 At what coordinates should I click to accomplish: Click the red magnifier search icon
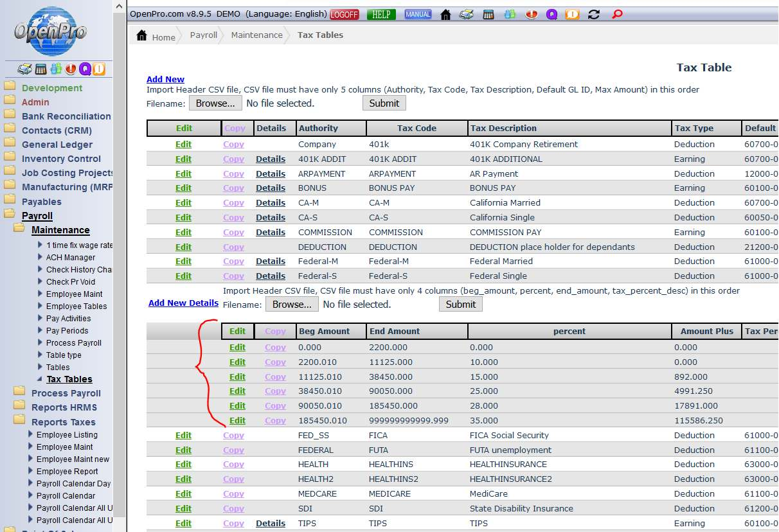617,14
